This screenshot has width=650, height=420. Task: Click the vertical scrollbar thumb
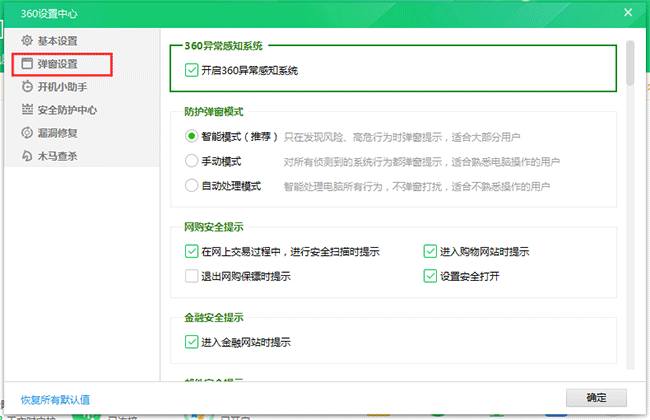[630, 63]
